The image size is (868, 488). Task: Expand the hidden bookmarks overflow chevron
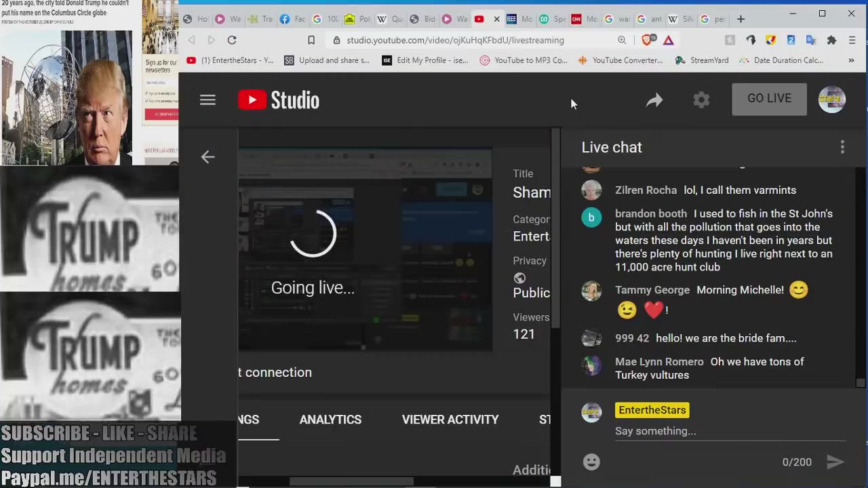point(851,60)
